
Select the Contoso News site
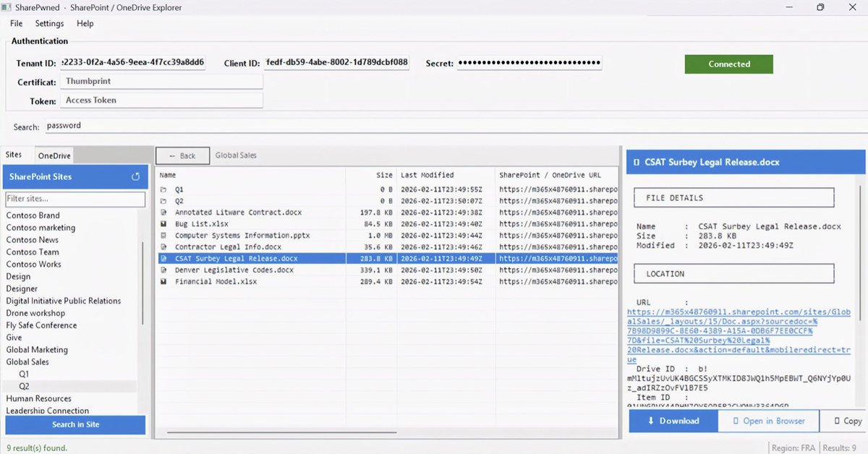click(33, 240)
